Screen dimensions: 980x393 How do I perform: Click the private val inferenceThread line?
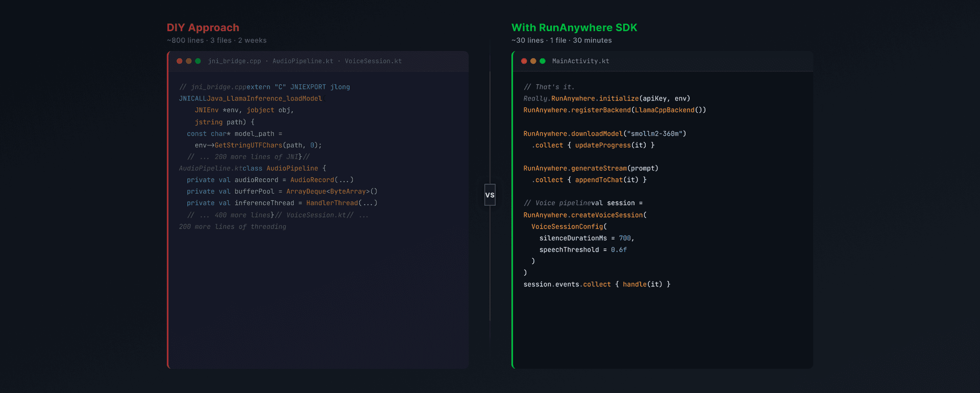(x=282, y=203)
